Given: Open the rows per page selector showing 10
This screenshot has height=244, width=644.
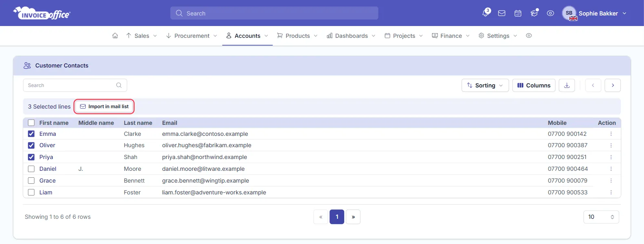Looking at the screenshot, I should pyautogui.click(x=601, y=217).
